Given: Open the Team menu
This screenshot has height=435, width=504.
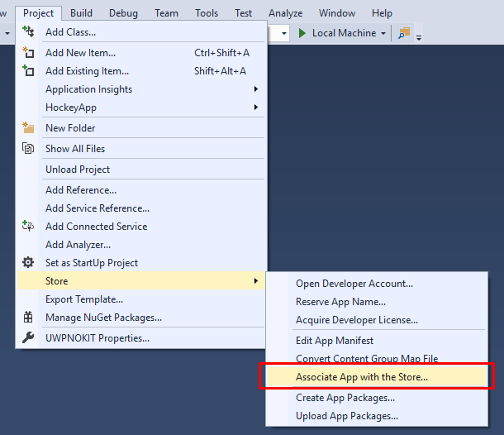Looking at the screenshot, I should [166, 13].
